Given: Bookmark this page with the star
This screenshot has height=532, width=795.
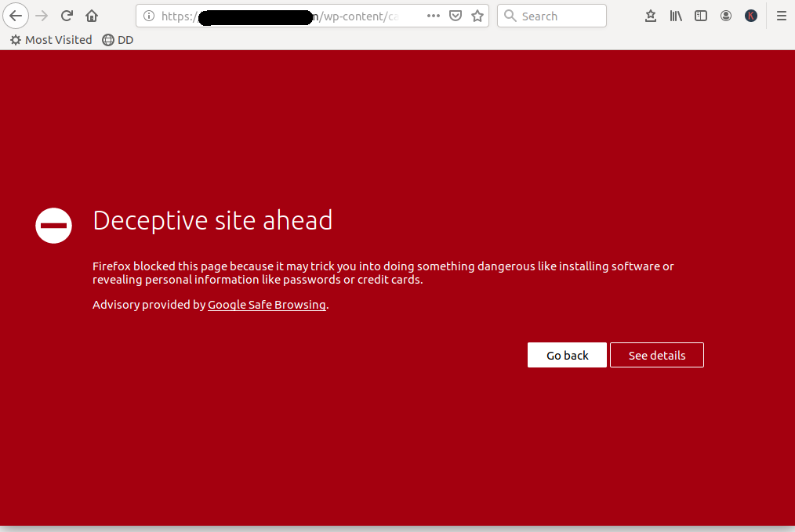Looking at the screenshot, I should (477, 16).
